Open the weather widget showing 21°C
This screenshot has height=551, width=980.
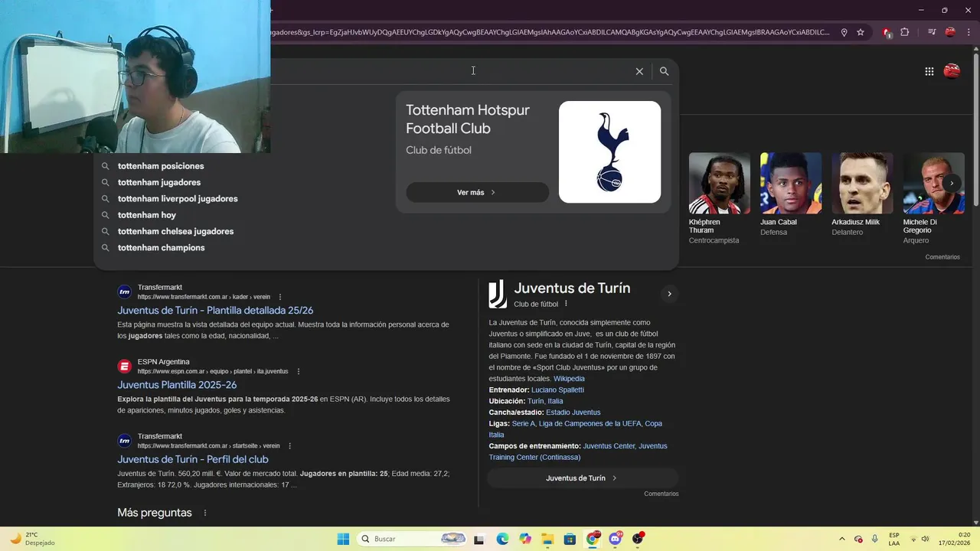pyautogui.click(x=32, y=539)
